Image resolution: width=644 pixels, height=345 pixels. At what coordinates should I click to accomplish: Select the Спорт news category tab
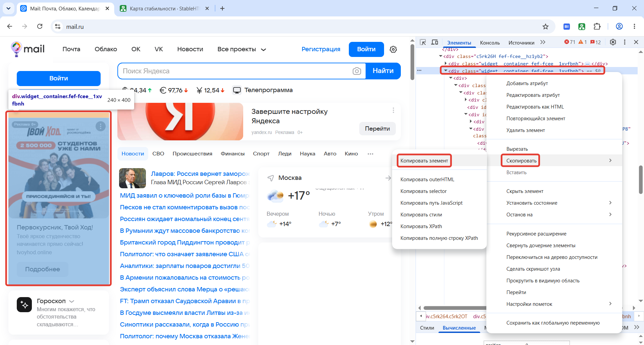coord(261,154)
